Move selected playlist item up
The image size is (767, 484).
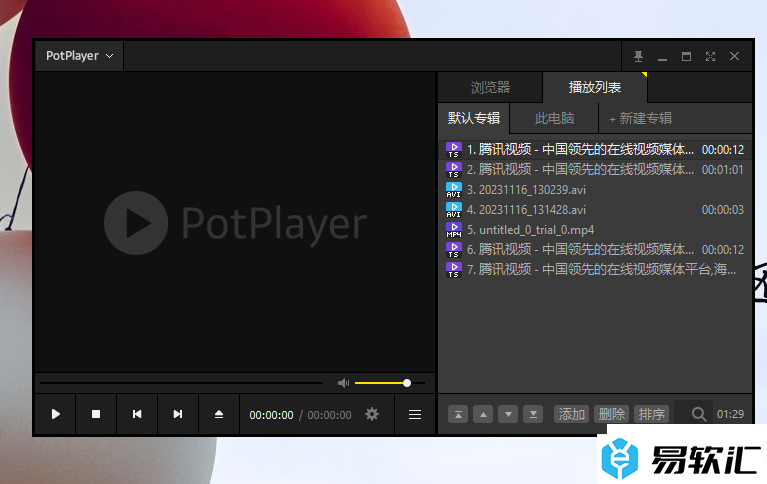(483, 415)
